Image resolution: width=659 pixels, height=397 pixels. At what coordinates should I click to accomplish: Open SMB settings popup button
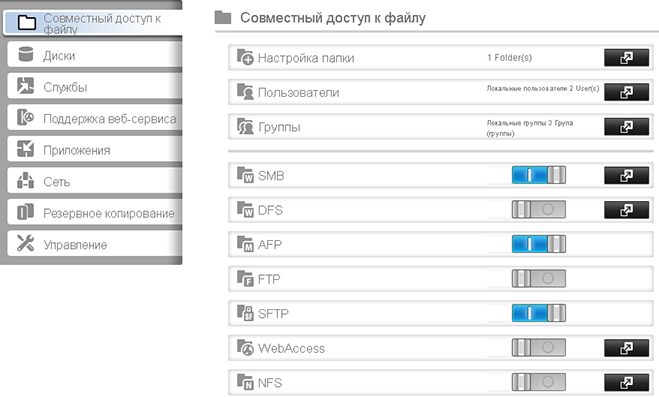(626, 175)
